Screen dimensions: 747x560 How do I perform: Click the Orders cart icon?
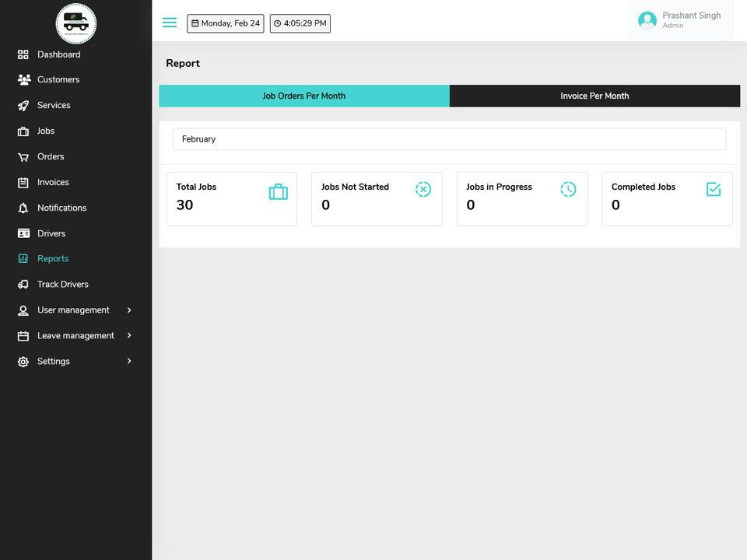pyautogui.click(x=23, y=156)
